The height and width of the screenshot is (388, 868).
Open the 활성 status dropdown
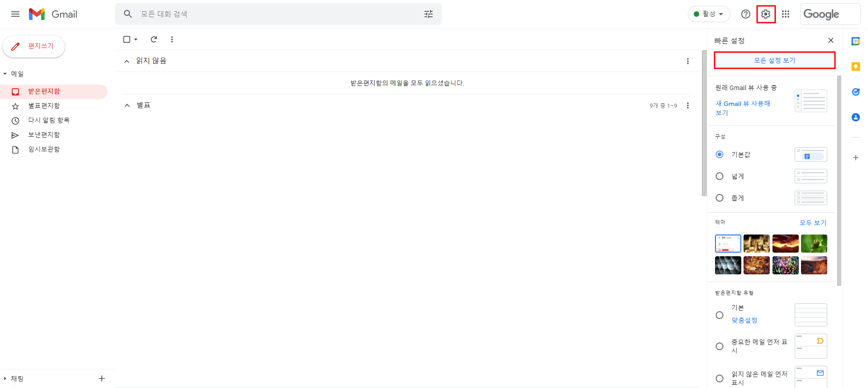(709, 14)
